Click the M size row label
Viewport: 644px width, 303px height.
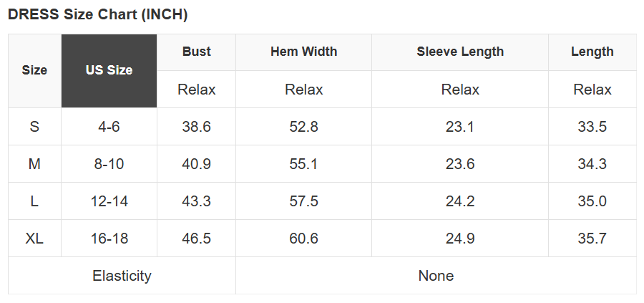34,164
